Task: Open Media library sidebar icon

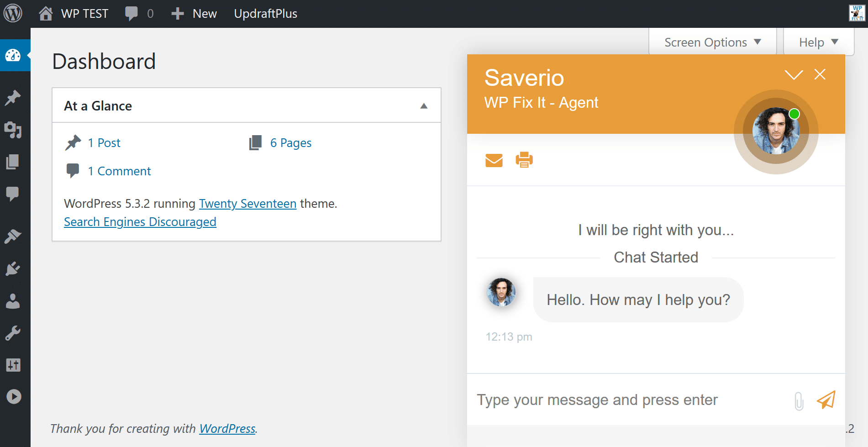Action: [x=13, y=130]
